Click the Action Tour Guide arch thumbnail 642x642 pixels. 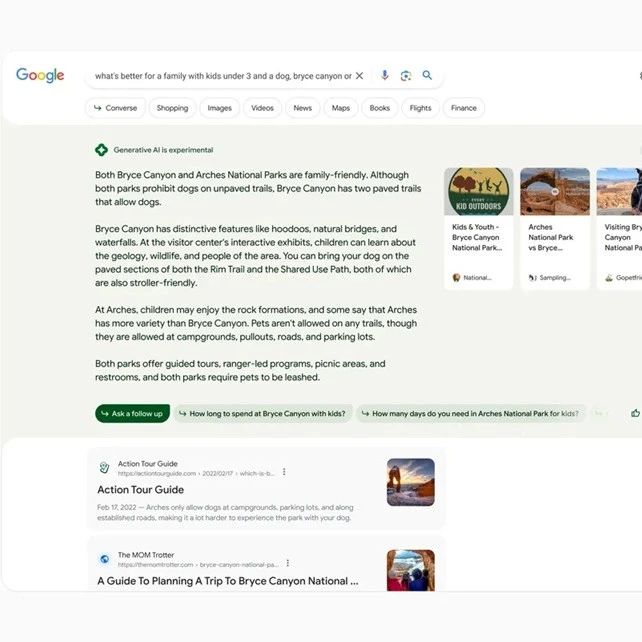(411, 482)
